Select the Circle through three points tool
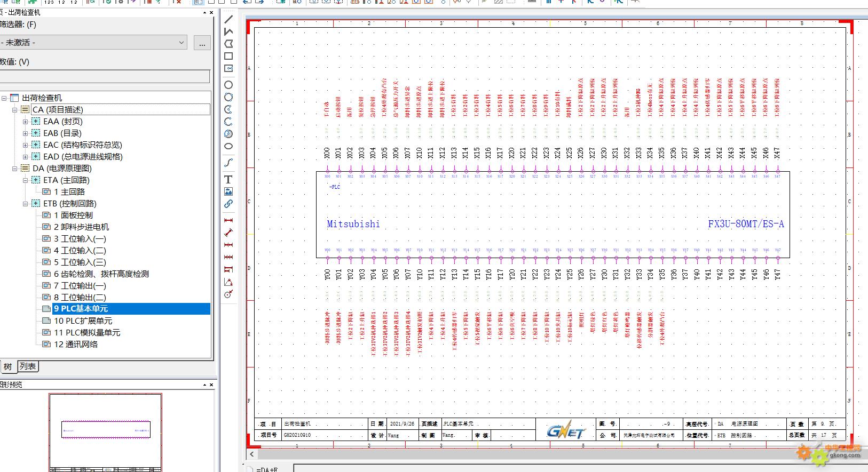The width and height of the screenshot is (868, 472). point(228,97)
